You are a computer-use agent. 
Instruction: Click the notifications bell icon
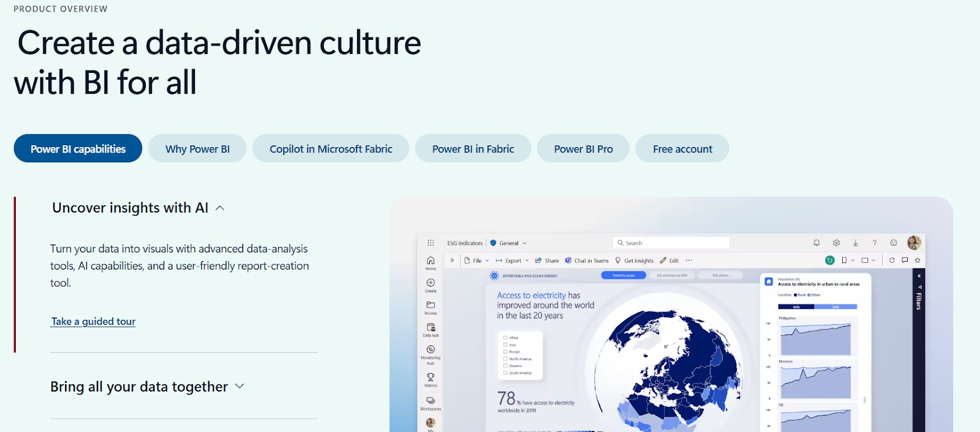816,243
